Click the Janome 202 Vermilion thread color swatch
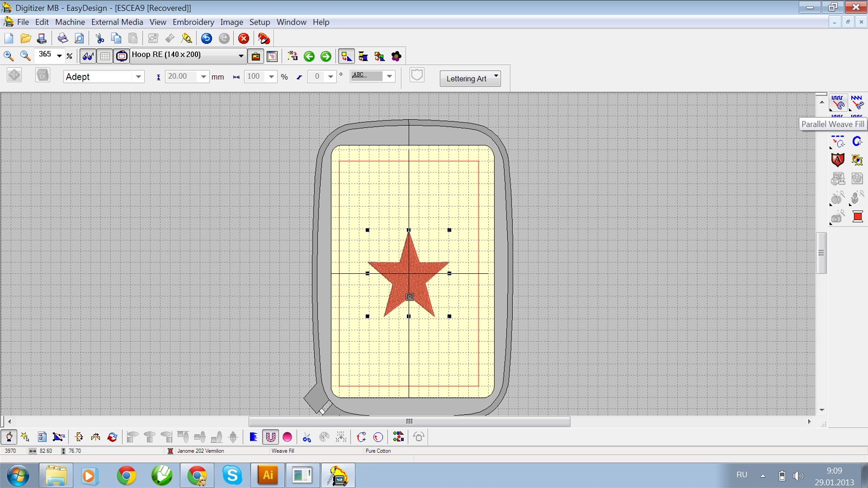The image size is (868, 488). pos(170,451)
